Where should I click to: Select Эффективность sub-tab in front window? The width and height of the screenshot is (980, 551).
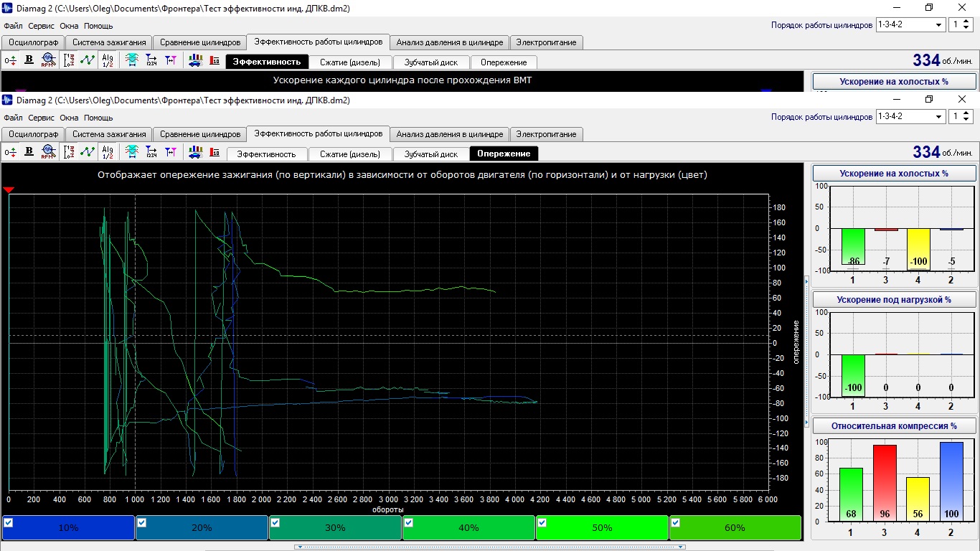267,154
